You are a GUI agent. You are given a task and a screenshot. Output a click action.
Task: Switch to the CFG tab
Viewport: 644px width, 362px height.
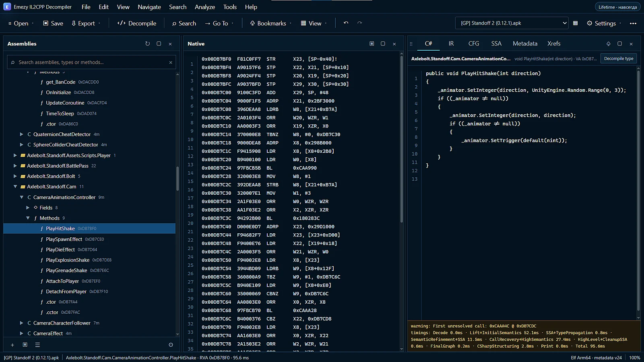(474, 43)
